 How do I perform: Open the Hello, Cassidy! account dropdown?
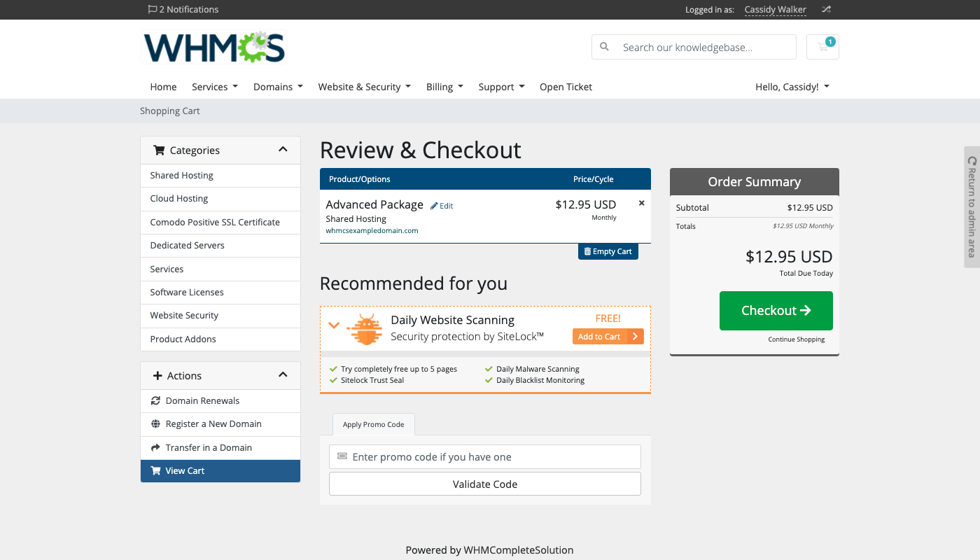[792, 87]
